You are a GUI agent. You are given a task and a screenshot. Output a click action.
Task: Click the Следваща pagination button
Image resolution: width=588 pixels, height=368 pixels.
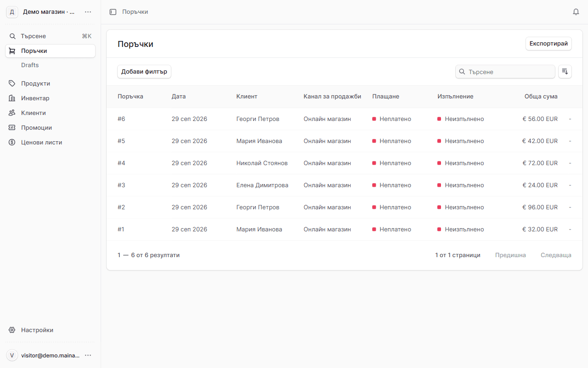(556, 255)
